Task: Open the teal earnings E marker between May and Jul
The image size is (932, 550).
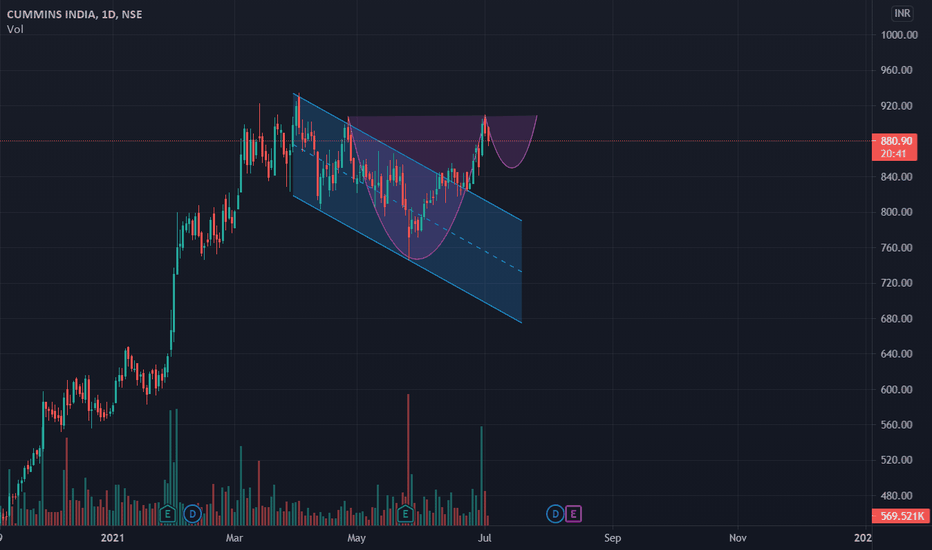Action: (405, 514)
